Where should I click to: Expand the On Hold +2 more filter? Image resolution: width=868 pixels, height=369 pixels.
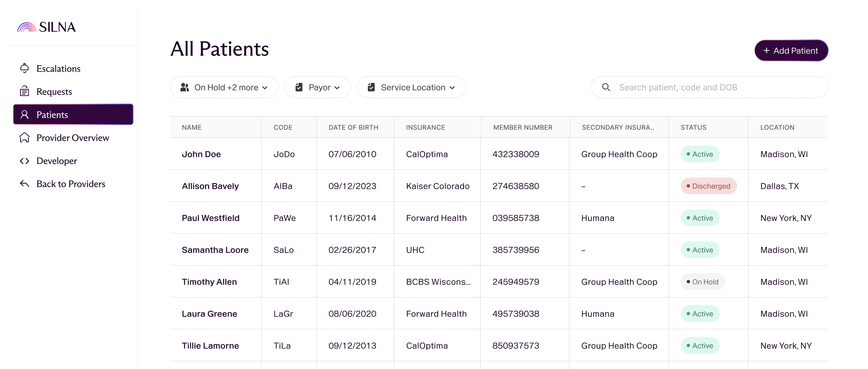pos(224,87)
